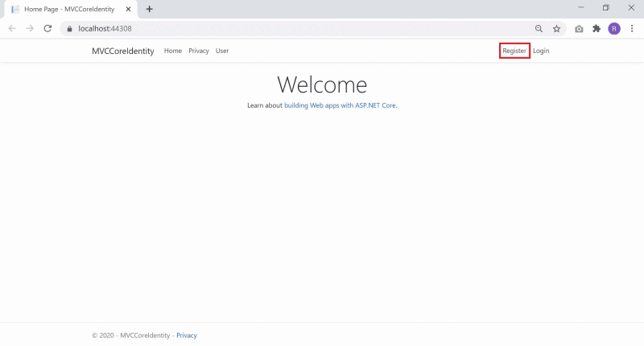Image resolution: width=644 pixels, height=346 pixels.
Task: Click the browser forward arrow
Action: point(30,28)
